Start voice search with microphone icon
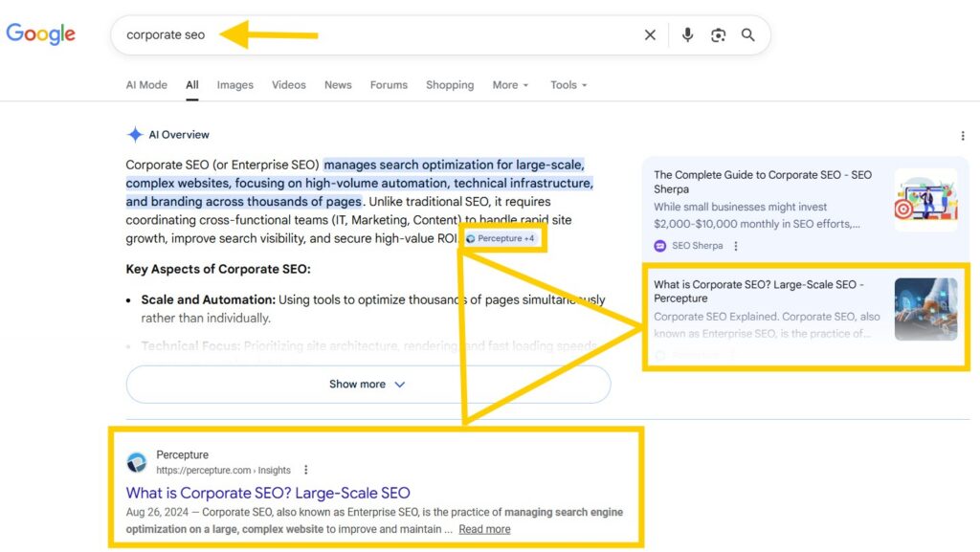The image size is (980, 552). point(687,35)
